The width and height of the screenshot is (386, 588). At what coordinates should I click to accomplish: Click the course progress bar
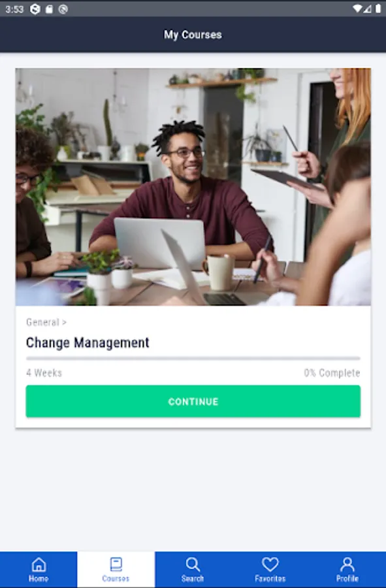pyautogui.click(x=193, y=359)
